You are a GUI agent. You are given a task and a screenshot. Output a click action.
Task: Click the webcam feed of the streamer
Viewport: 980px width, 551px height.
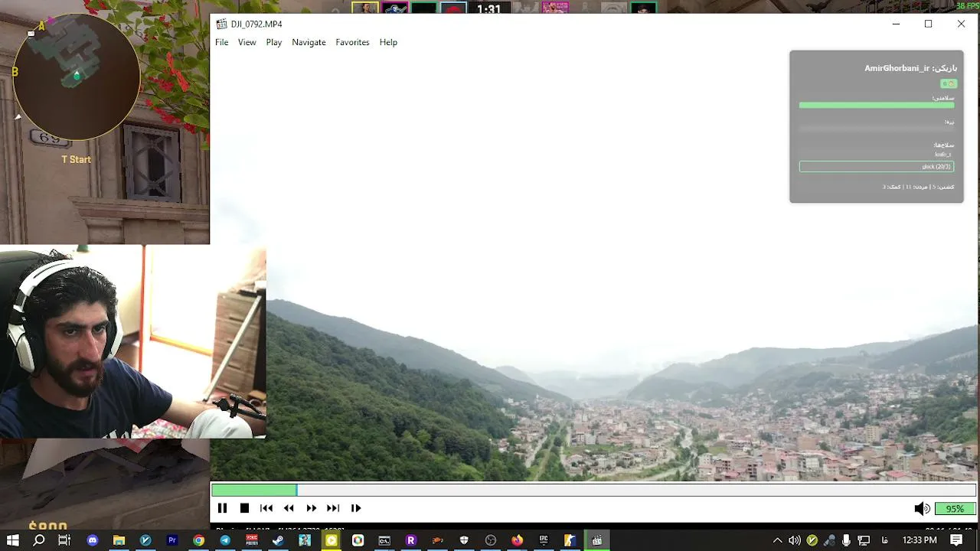pyautogui.click(x=132, y=341)
